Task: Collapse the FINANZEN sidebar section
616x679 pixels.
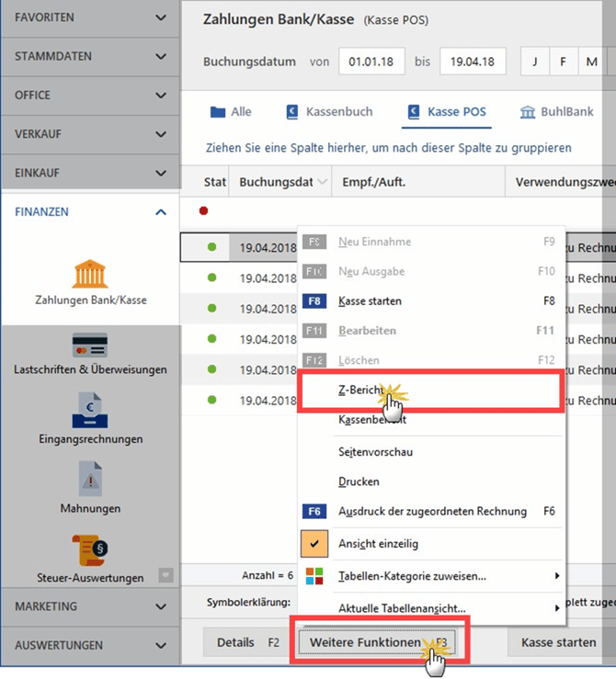Action: 161,212
